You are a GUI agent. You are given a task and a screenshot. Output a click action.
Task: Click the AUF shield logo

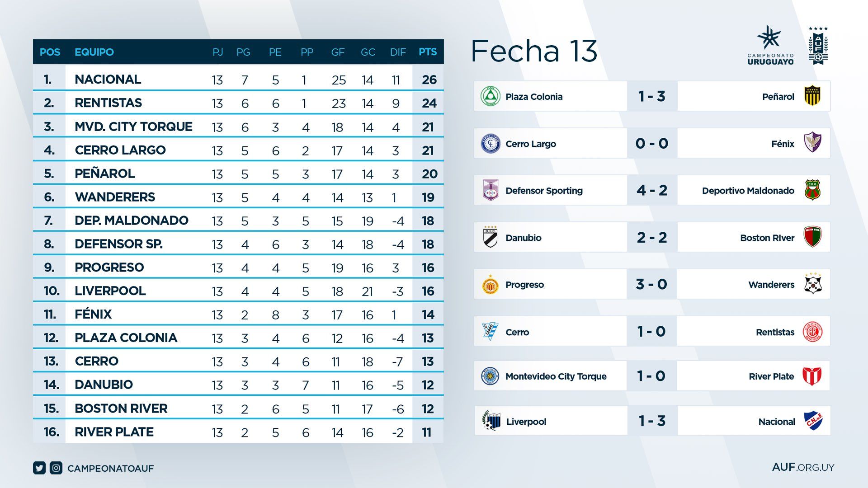[x=818, y=46]
